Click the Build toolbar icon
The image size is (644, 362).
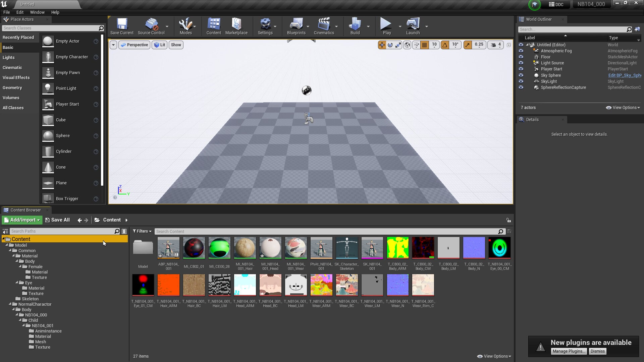click(x=355, y=26)
